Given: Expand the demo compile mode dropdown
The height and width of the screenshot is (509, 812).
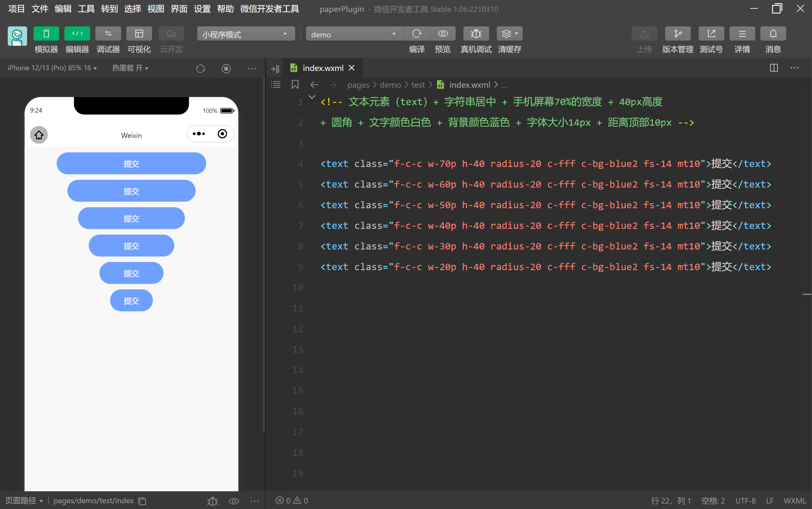Looking at the screenshot, I should point(354,34).
